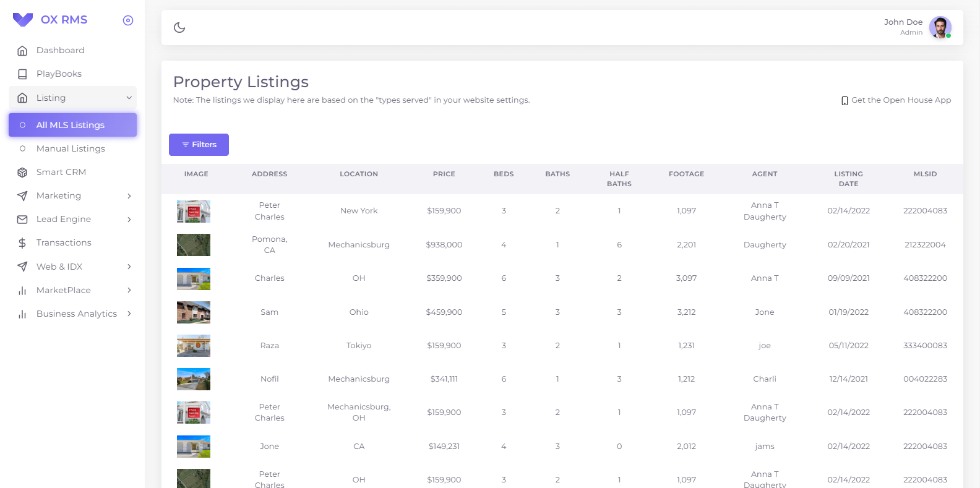
Task: Click the Property Listings heading
Action: coord(241,82)
